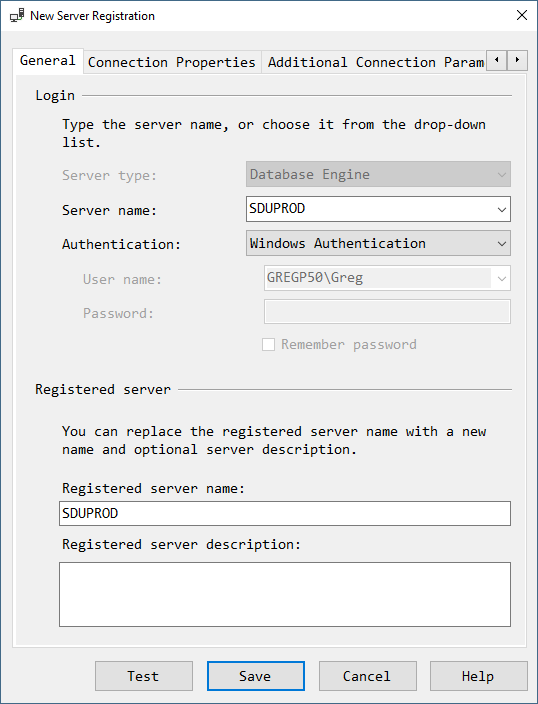Open Help for this dialog
This screenshot has height=704, width=538.
click(479, 676)
